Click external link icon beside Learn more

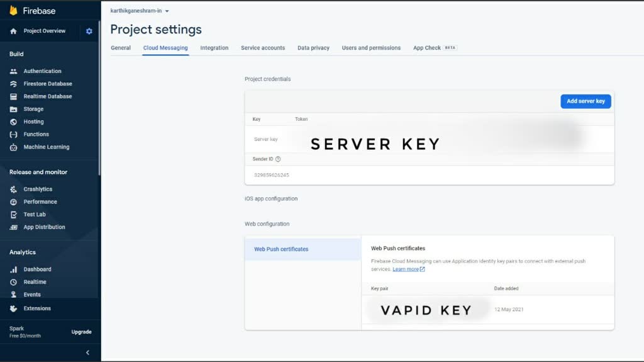(x=422, y=269)
